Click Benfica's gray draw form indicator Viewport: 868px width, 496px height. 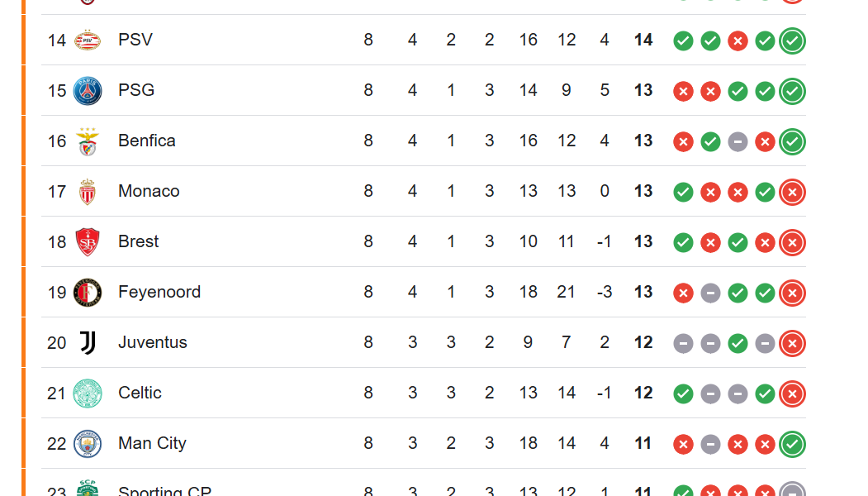(x=738, y=142)
